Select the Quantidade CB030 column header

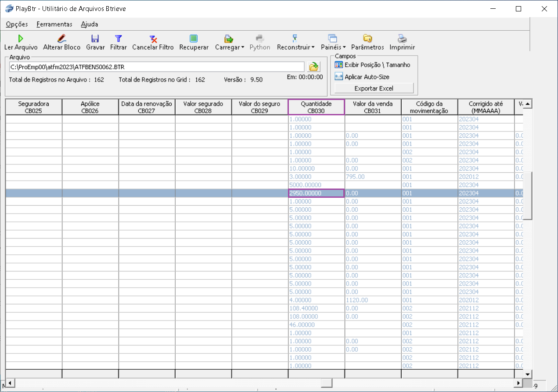tap(316, 107)
